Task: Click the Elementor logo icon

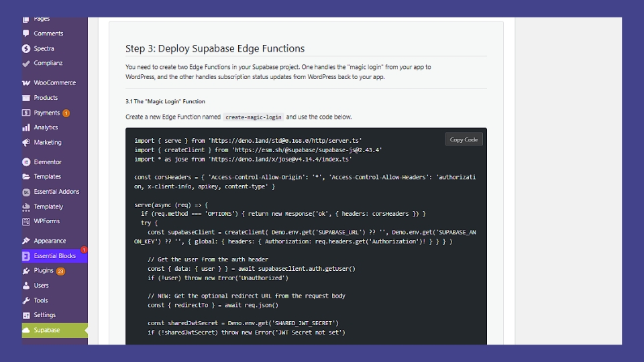Action: 26,162
